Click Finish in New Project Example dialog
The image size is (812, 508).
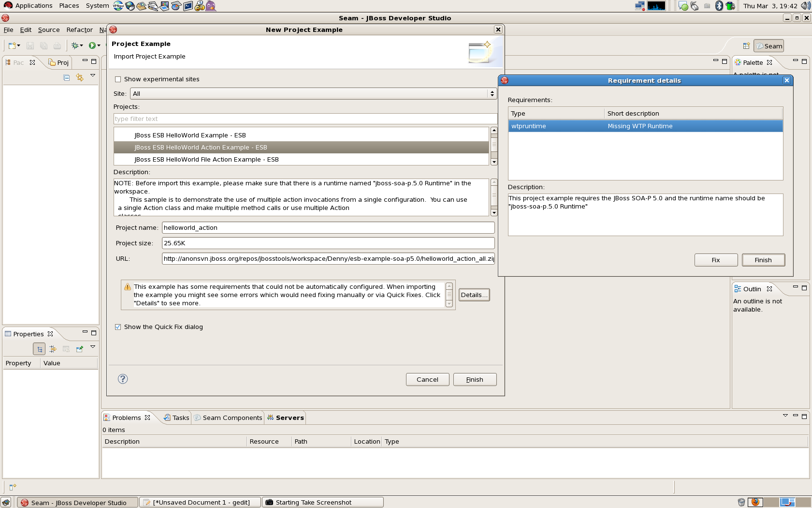[x=475, y=379]
